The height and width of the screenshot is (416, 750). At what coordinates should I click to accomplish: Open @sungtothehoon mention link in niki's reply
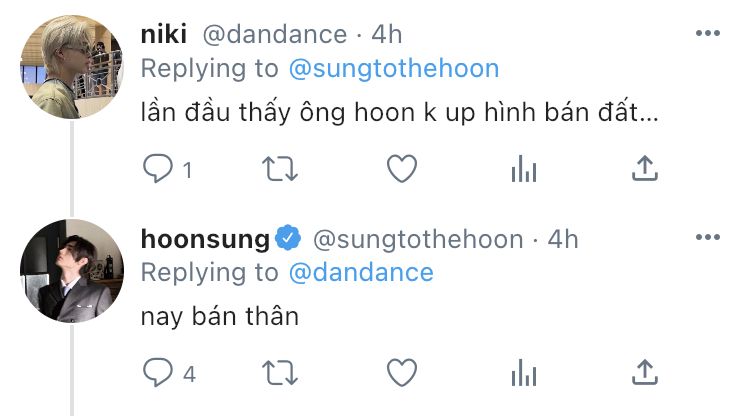click(x=394, y=68)
